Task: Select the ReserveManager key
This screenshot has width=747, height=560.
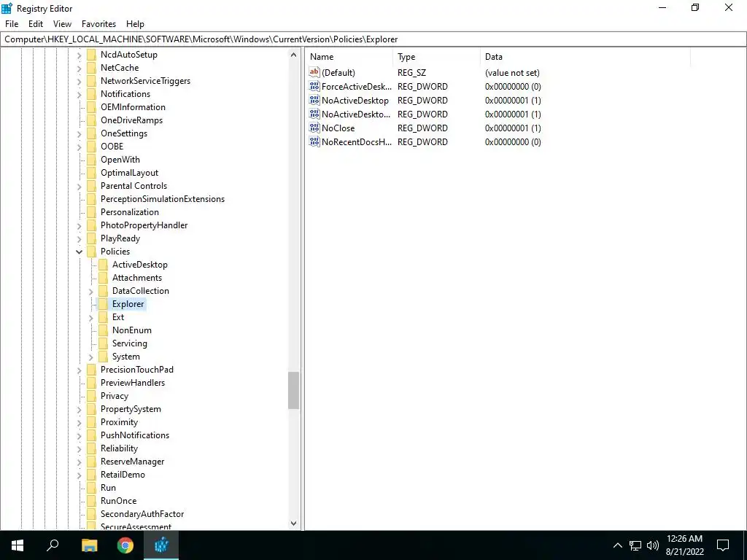Action: [x=133, y=462]
